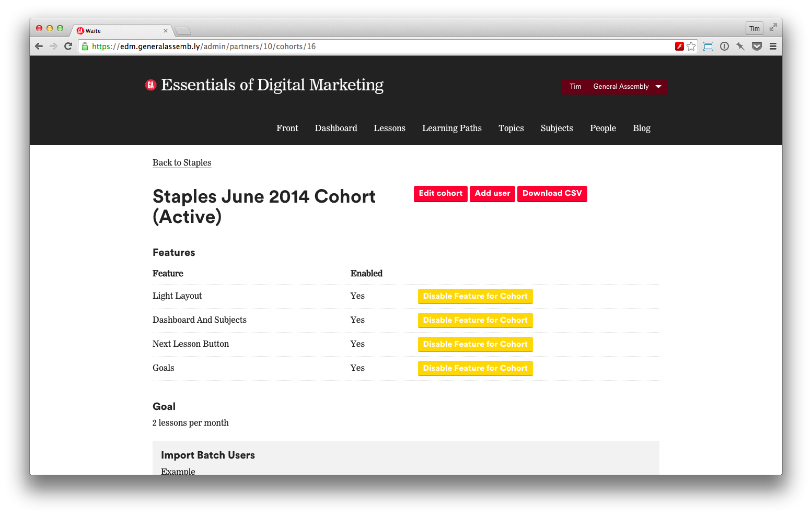Click the red Flash extension icon

point(679,46)
